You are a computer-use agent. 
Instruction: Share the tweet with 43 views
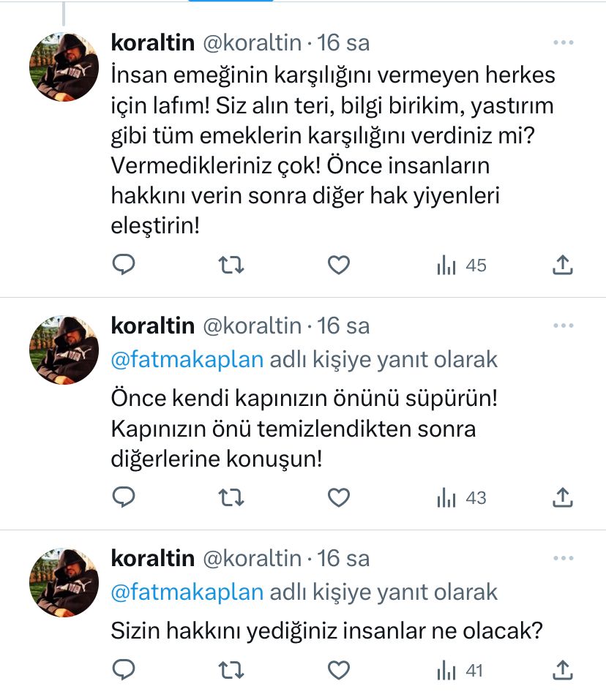[x=562, y=498]
